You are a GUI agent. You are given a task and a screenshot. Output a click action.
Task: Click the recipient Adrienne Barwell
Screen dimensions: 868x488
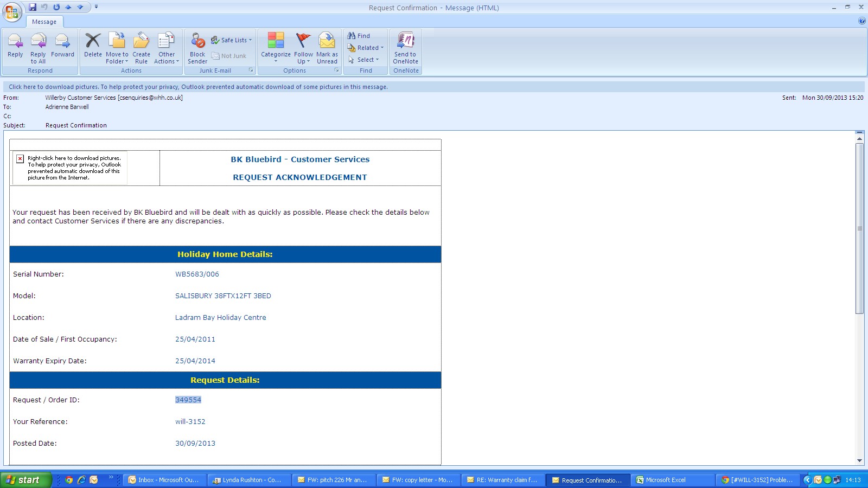(67, 107)
